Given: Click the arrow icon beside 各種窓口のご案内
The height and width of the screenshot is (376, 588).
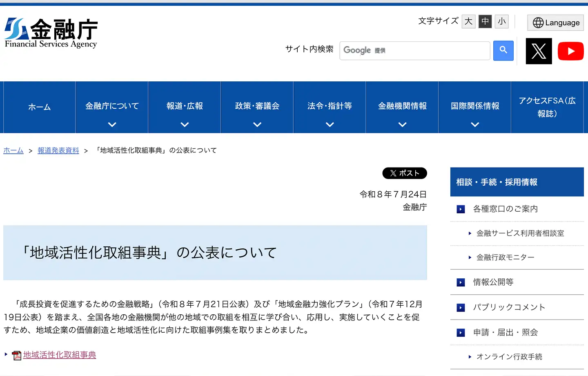Looking at the screenshot, I should [461, 209].
